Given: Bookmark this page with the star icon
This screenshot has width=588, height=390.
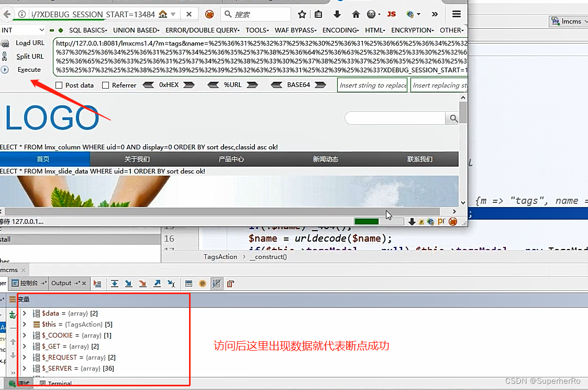Looking at the screenshot, I should tap(302, 14).
